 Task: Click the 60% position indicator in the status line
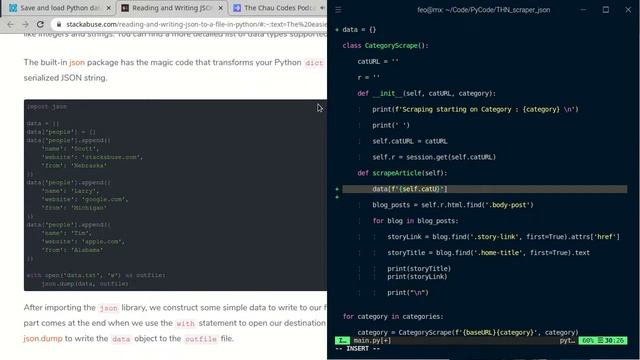coord(588,340)
